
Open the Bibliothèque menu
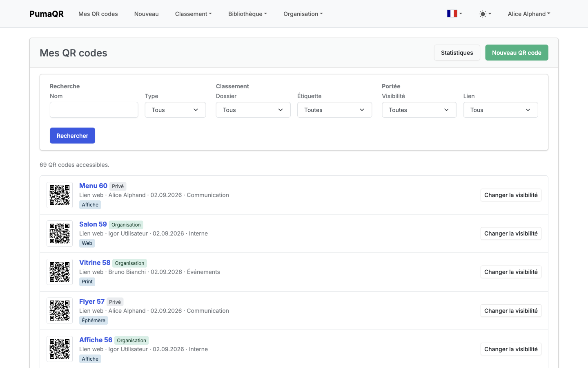point(247,14)
